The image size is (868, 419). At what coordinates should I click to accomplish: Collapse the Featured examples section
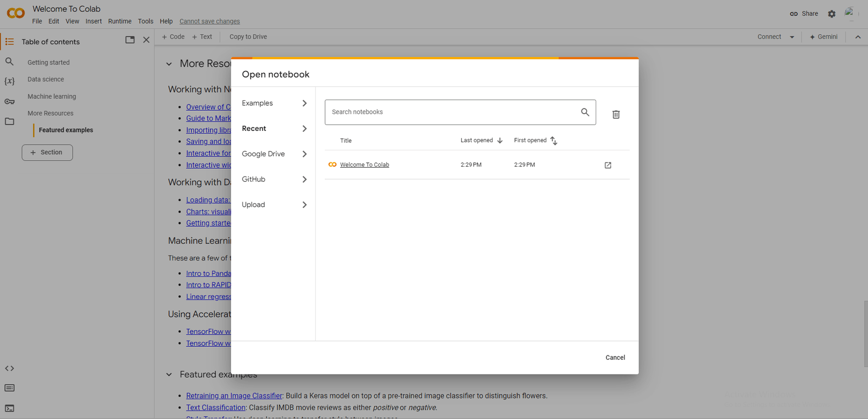169,374
